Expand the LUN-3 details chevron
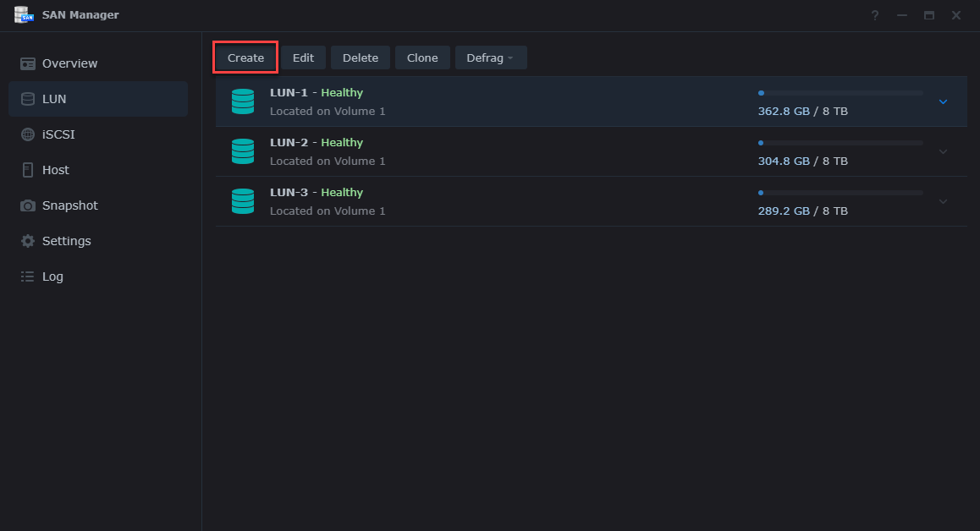980x531 pixels. [944, 201]
